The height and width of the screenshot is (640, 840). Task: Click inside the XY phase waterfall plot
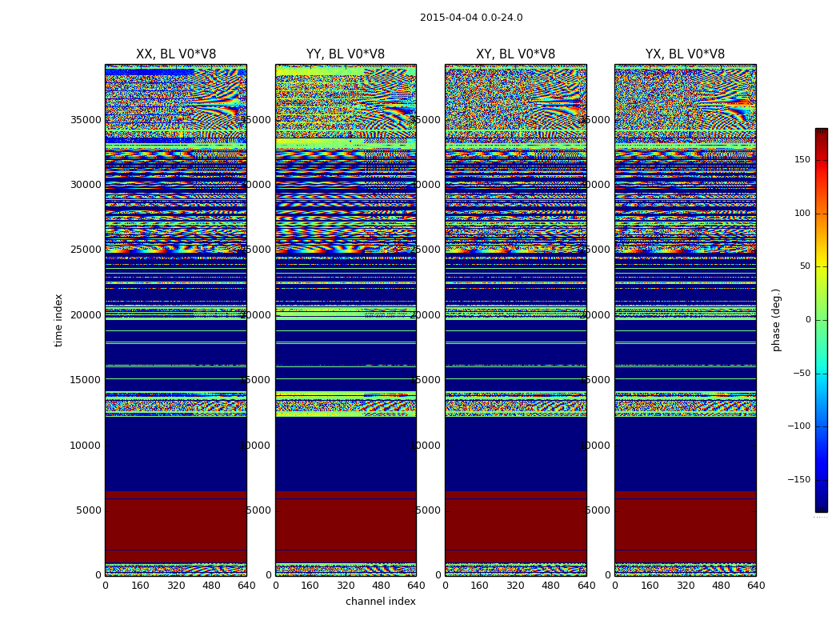click(515, 320)
